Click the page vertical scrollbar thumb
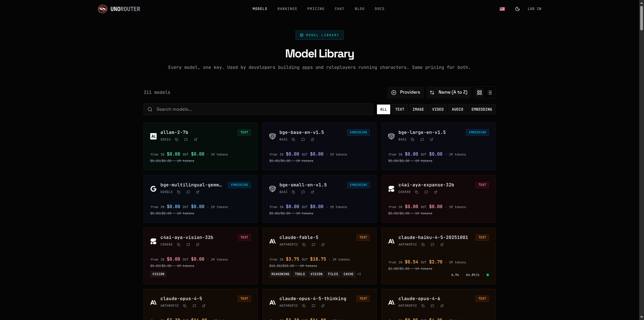Screen dimensions: 644x320 pos(641,18)
